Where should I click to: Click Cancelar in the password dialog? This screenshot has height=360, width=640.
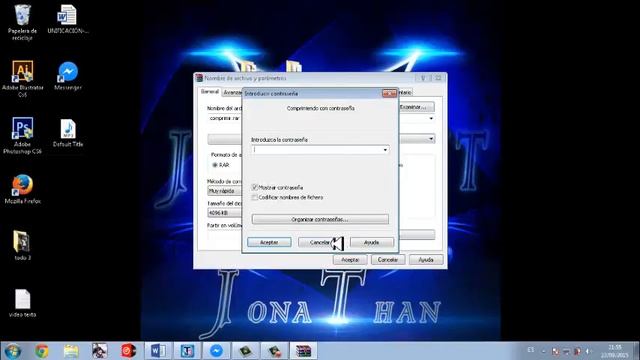(320, 242)
